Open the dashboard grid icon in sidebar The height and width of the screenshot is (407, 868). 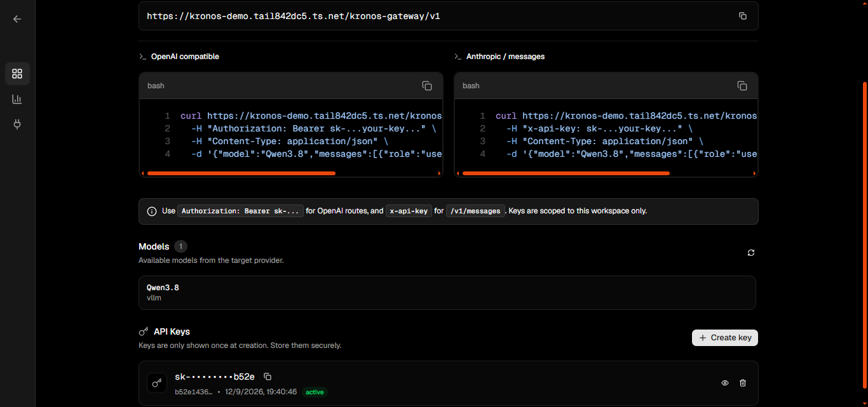coord(17,74)
